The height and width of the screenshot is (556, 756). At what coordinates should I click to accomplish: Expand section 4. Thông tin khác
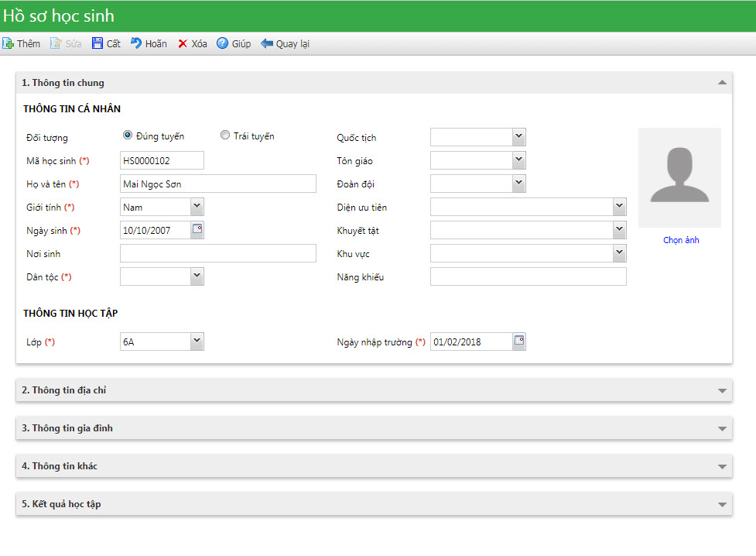pos(722,466)
